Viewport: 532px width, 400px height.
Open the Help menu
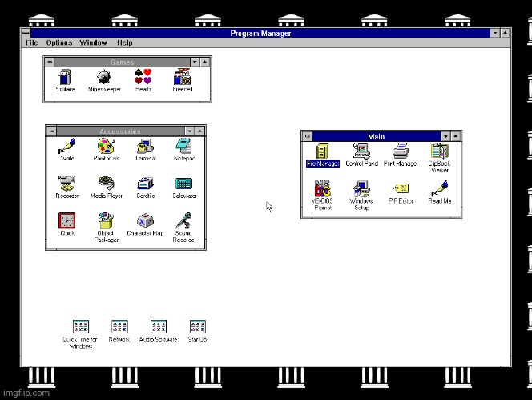[124, 42]
